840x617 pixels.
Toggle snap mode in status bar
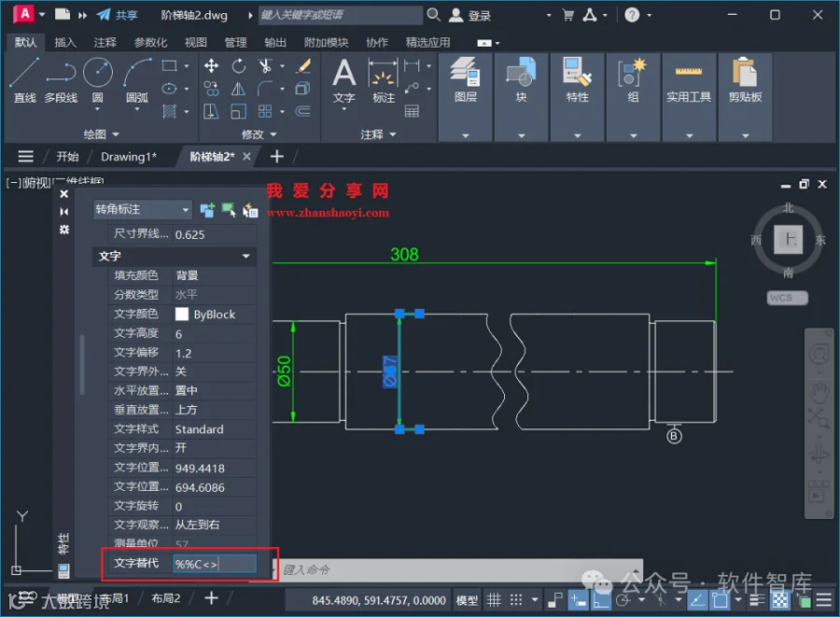point(515,600)
